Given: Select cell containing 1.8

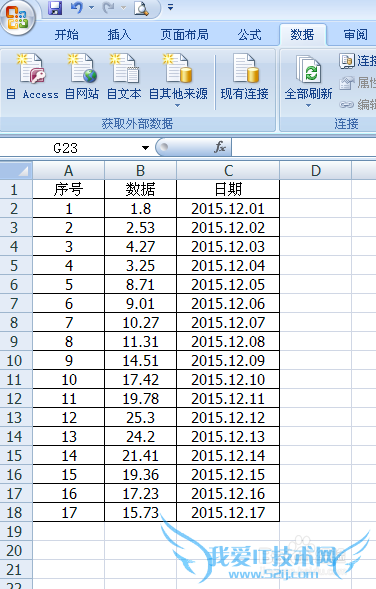Looking at the screenshot, I should click(140, 208).
